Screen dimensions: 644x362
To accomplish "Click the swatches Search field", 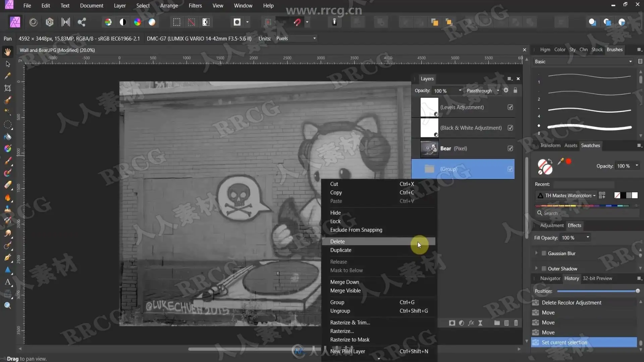I will (587, 213).
